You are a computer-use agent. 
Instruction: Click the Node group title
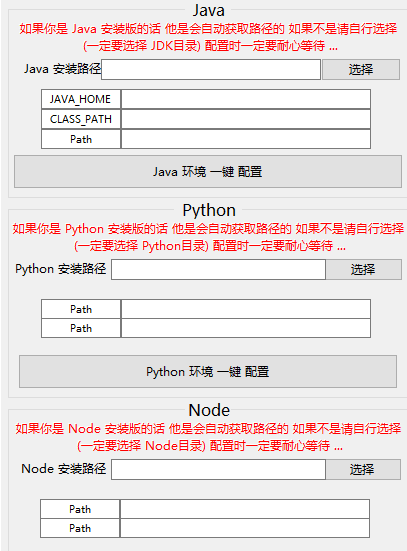click(x=209, y=410)
